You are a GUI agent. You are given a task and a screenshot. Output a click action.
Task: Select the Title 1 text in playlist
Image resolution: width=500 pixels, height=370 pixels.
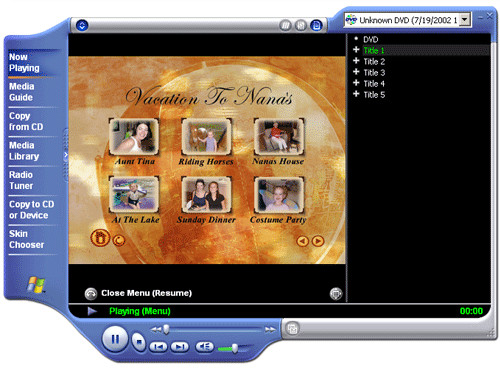(374, 50)
